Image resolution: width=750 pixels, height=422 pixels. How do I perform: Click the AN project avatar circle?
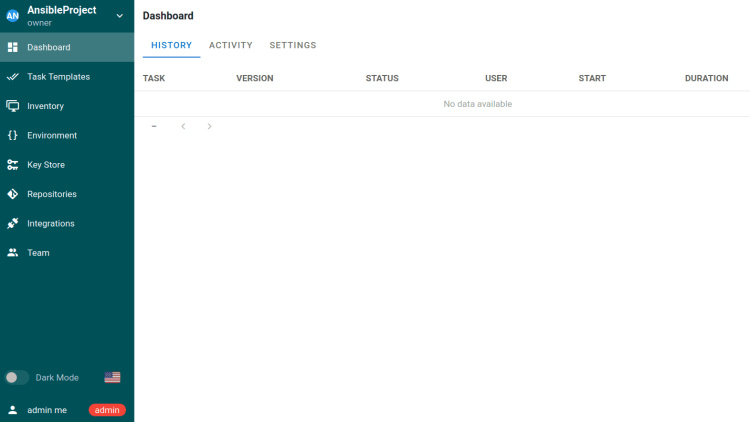point(13,16)
